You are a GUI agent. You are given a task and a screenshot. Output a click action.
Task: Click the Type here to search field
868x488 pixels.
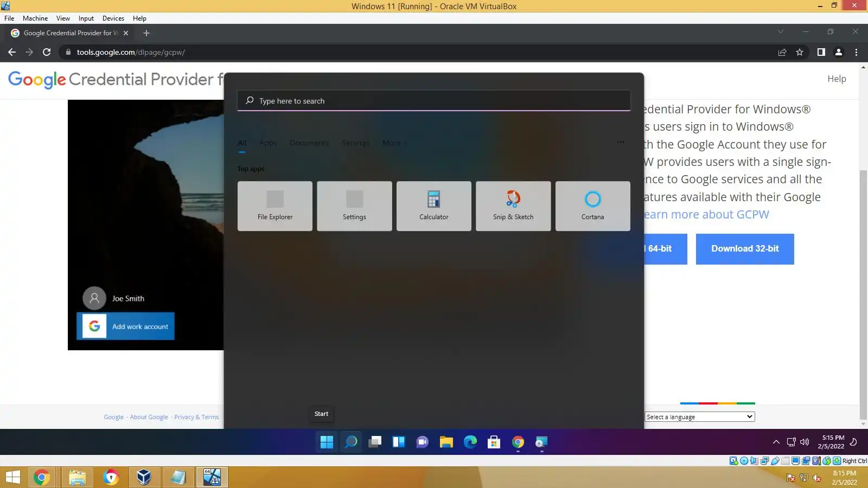[x=434, y=101]
